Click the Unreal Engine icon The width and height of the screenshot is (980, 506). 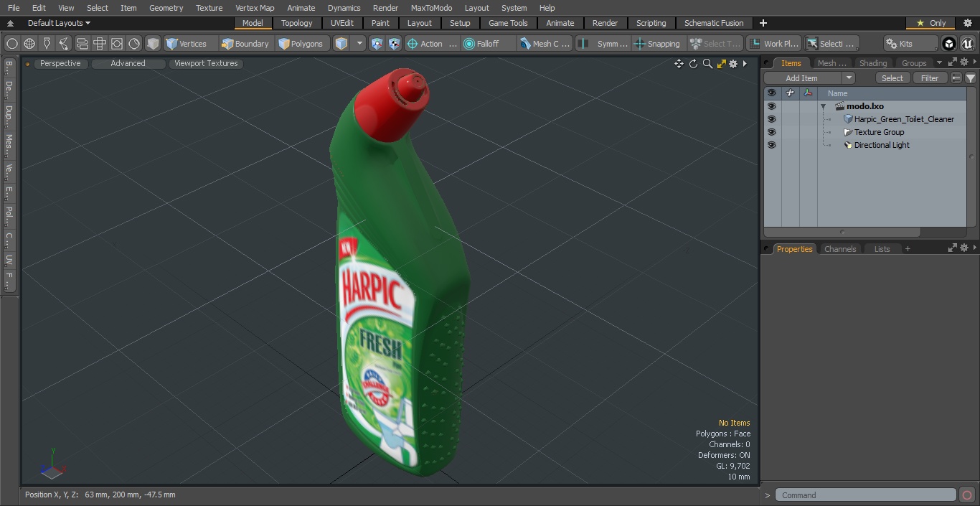click(967, 44)
